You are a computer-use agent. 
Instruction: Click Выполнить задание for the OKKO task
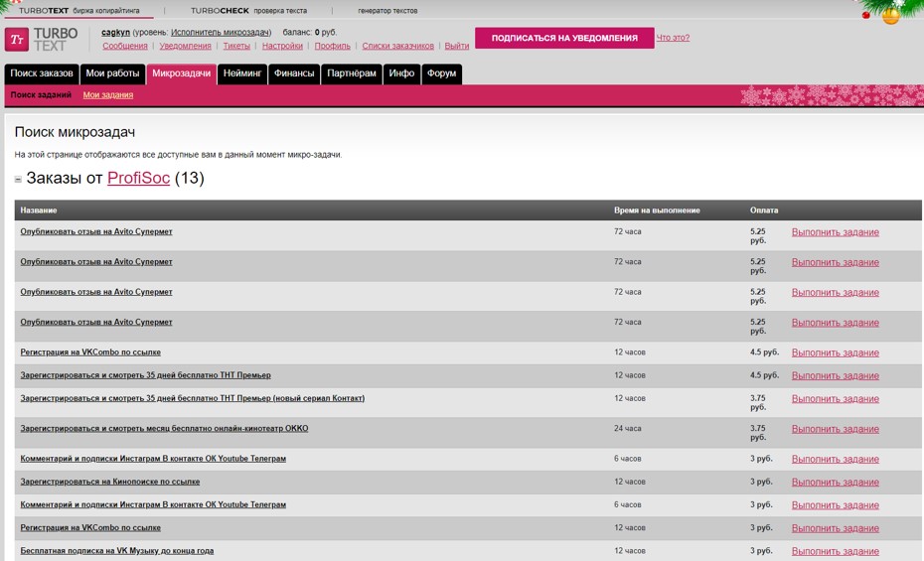pyautogui.click(x=835, y=429)
